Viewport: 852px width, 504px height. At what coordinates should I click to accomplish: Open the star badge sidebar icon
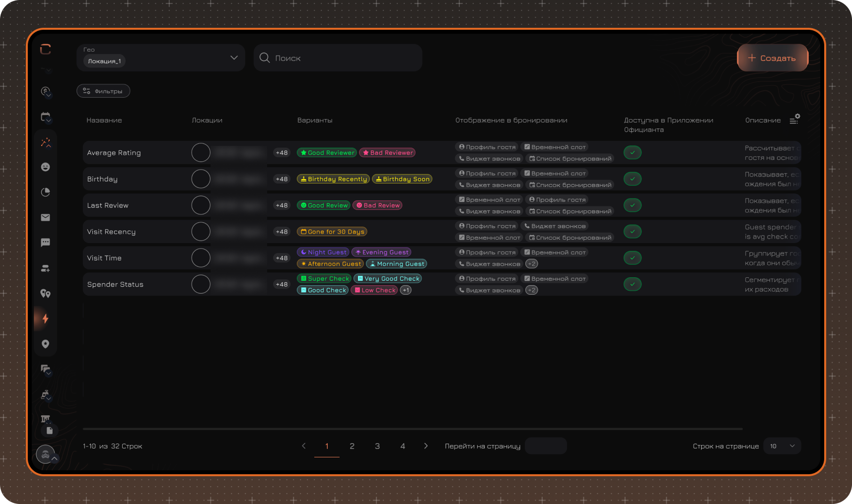45,344
